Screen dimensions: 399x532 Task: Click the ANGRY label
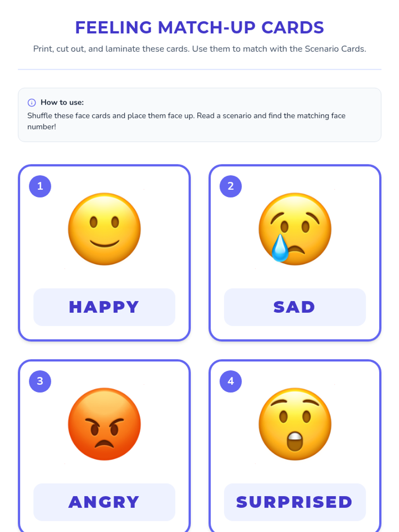(x=104, y=502)
